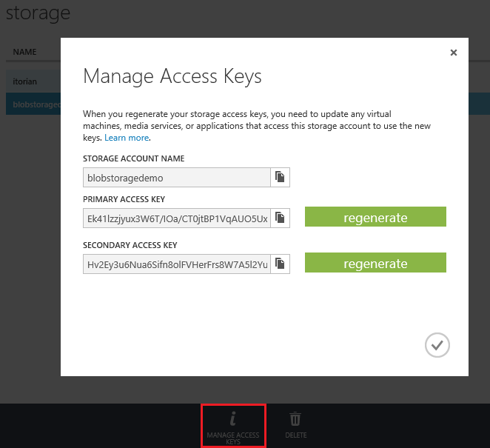The height and width of the screenshot is (448, 490).
Task: Regenerate the primary access key
Action: [375, 218]
